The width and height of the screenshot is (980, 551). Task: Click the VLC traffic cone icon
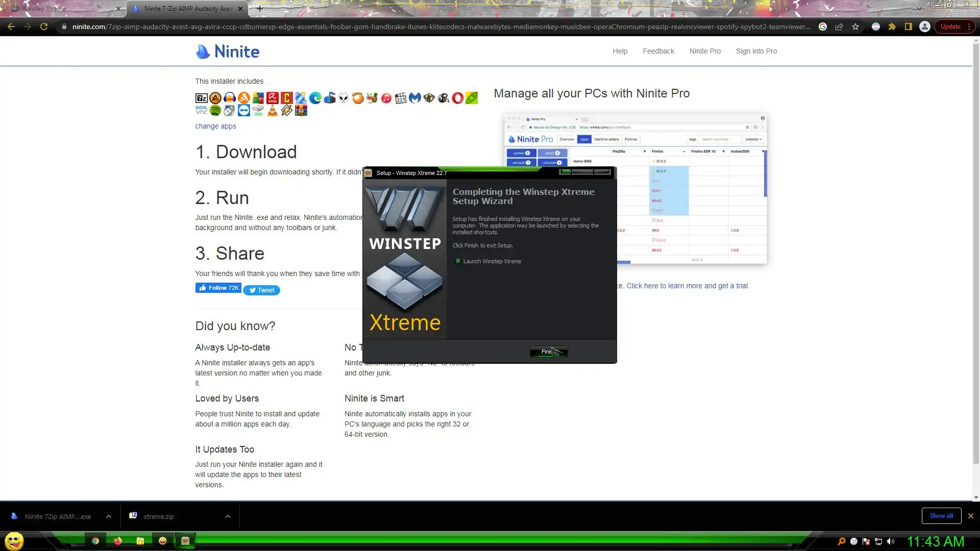(x=273, y=111)
